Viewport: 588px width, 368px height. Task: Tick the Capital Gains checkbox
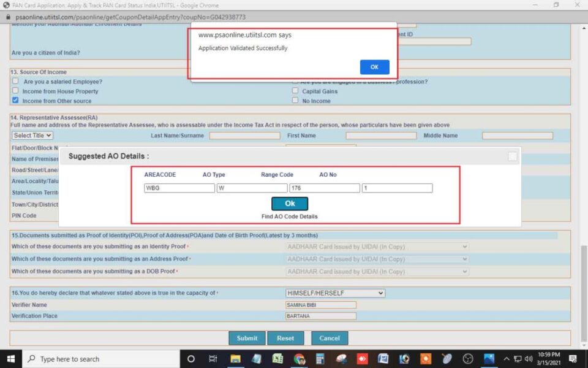pyautogui.click(x=295, y=91)
